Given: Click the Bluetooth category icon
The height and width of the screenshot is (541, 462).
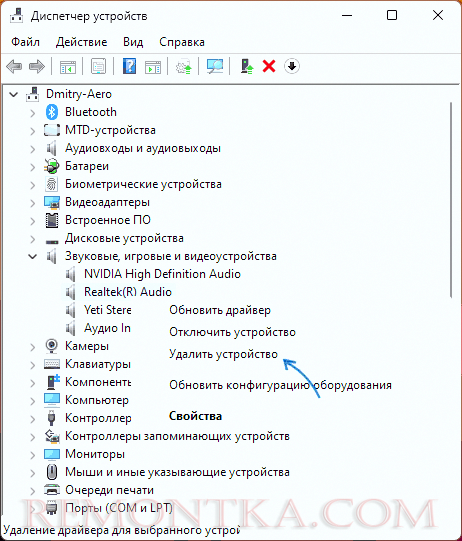Looking at the screenshot, I should 52,112.
